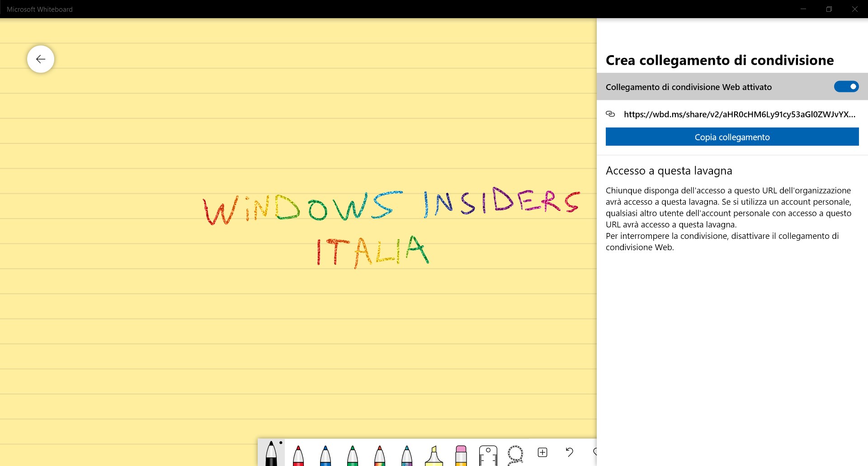Open the insert plus menu
This screenshot has width=868, height=466.
click(542, 452)
